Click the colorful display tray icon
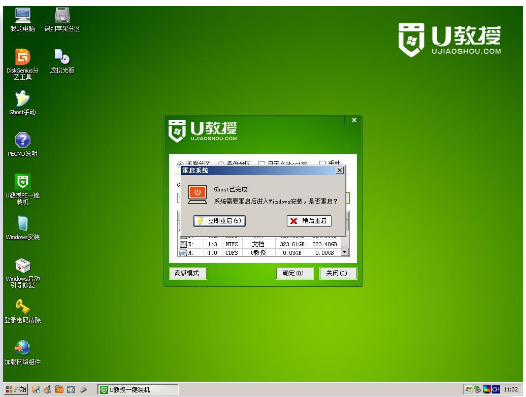The height and width of the screenshot is (397, 526). (x=486, y=389)
